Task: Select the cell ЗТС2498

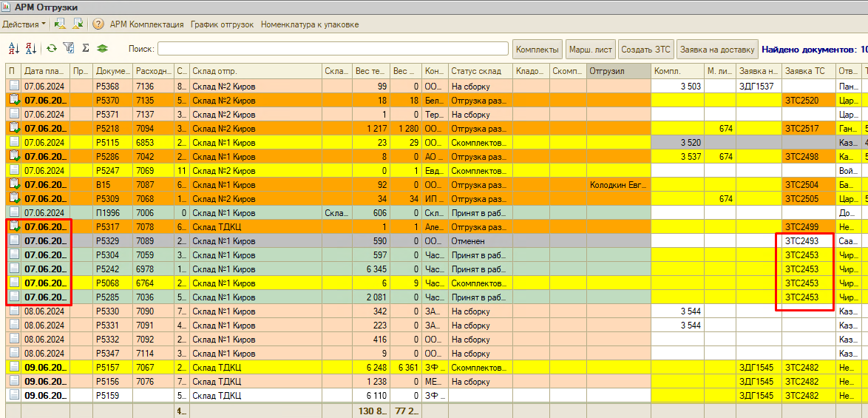Action: coord(810,156)
